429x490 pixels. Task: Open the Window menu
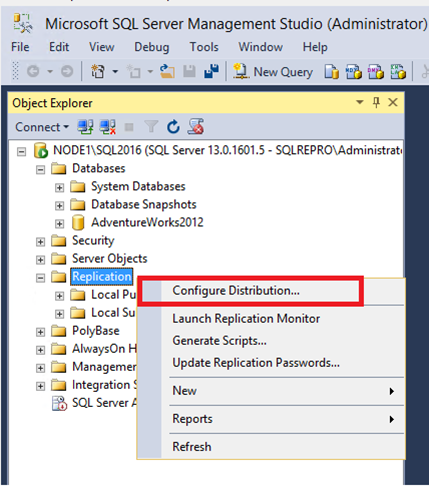pyautogui.click(x=261, y=47)
